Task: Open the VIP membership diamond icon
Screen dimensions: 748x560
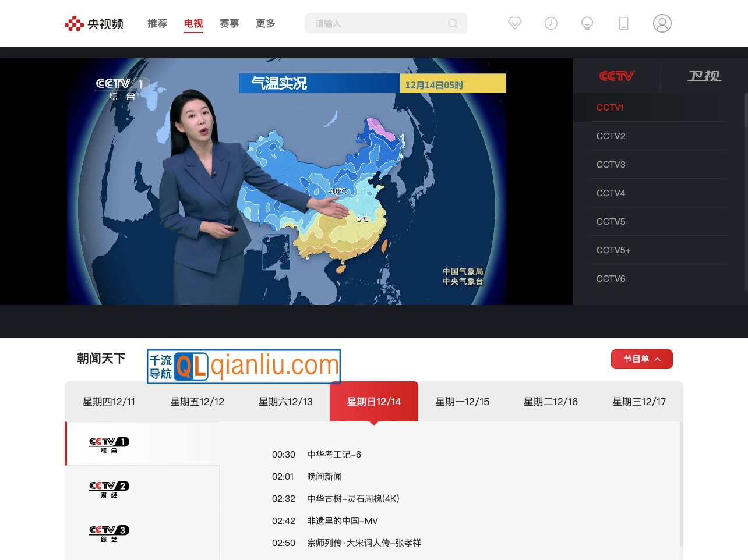Action: click(515, 23)
